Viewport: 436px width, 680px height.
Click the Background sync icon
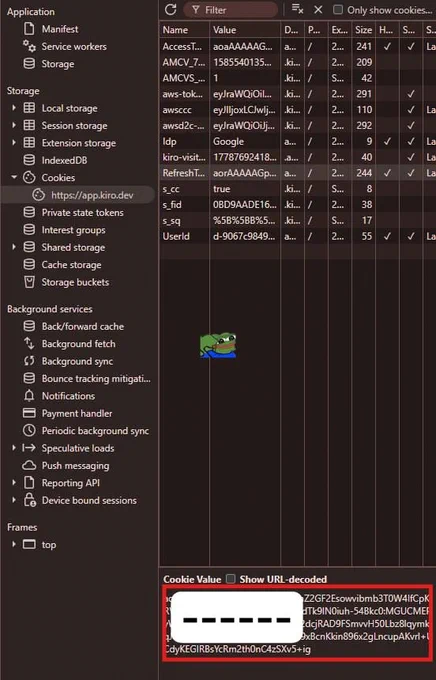[29, 361]
